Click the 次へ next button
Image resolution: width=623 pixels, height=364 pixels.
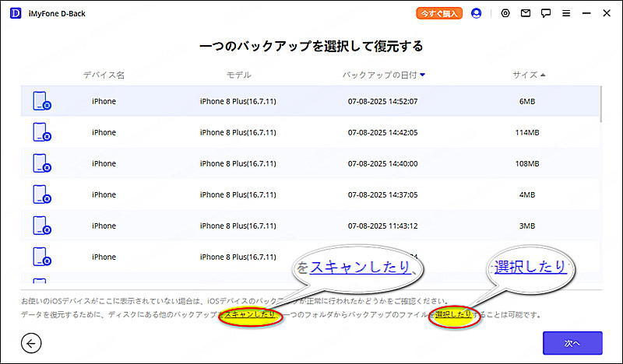572,343
